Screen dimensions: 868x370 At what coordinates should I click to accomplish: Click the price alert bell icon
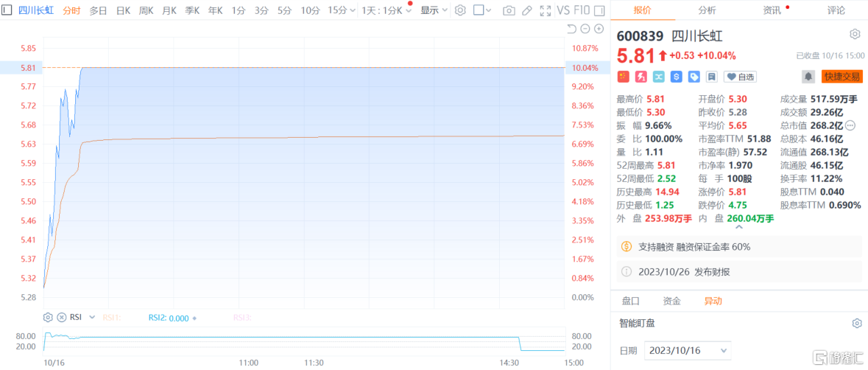point(808,77)
